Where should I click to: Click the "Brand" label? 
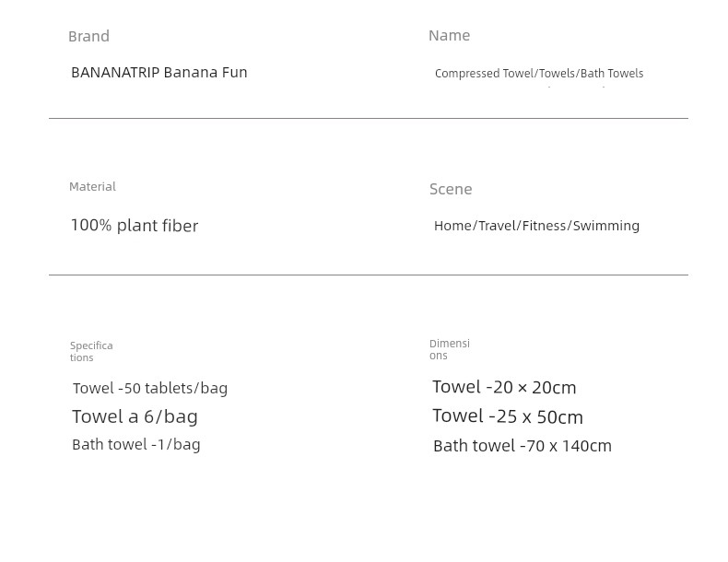point(88,37)
